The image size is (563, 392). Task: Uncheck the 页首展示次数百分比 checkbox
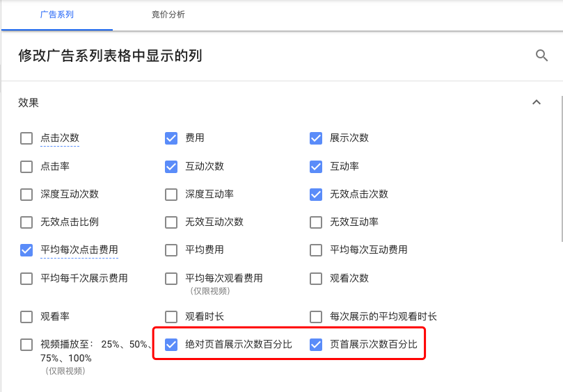pyautogui.click(x=316, y=345)
